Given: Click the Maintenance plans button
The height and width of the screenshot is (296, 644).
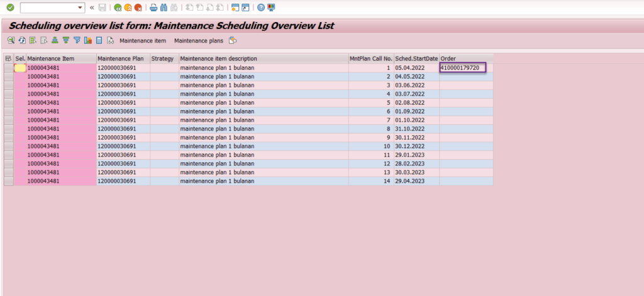Looking at the screenshot, I should point(198,41).
